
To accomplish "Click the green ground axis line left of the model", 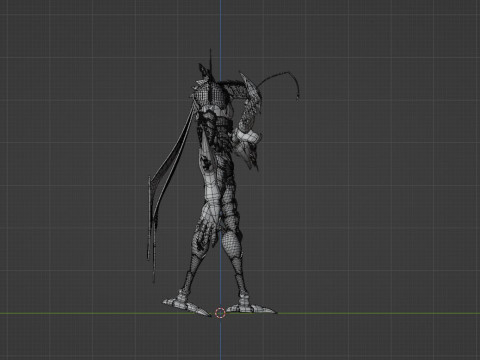I will tap(80, 313).
